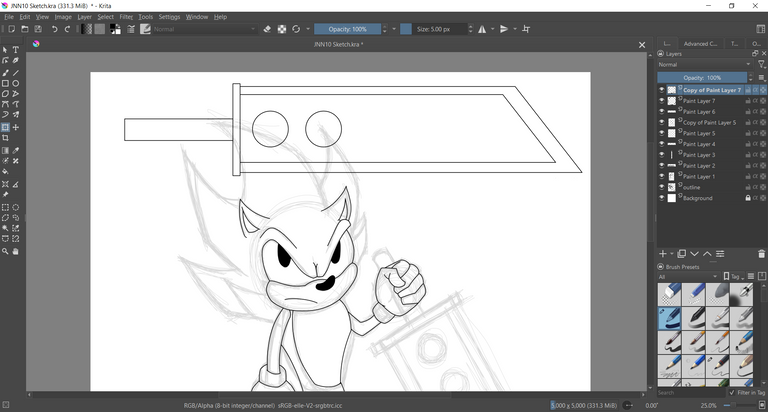The height and width of the screenshot is (412, 768).
Task: Select the Measure tool
Action: tap(16, 184)
